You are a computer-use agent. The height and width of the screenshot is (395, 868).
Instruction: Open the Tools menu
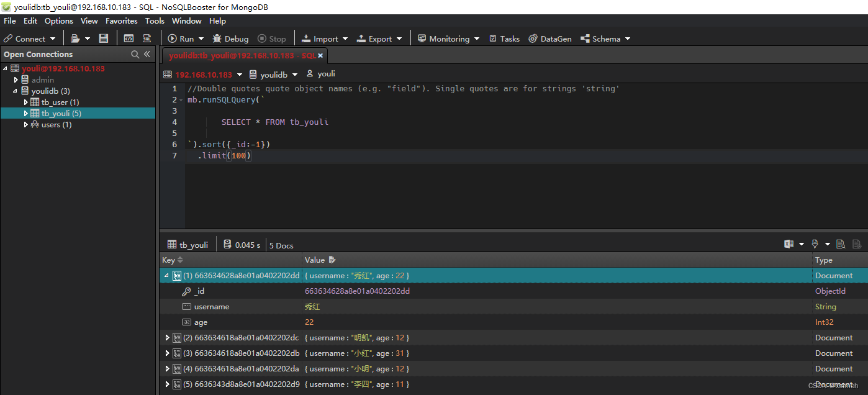(155, 20)
